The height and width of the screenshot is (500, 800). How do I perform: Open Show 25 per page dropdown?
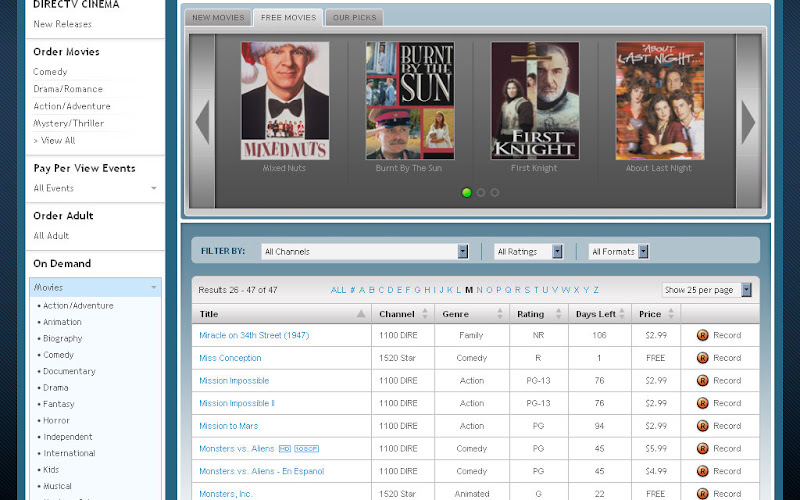click(707, 290)
